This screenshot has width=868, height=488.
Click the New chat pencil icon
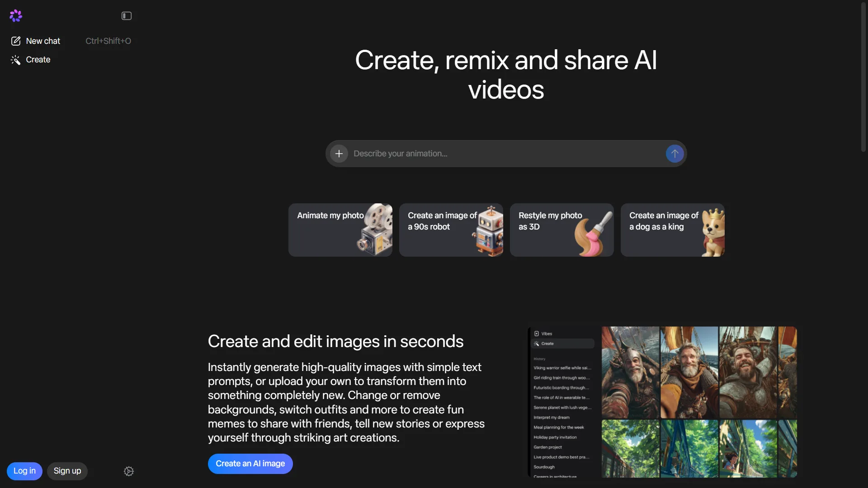point(16,41)
